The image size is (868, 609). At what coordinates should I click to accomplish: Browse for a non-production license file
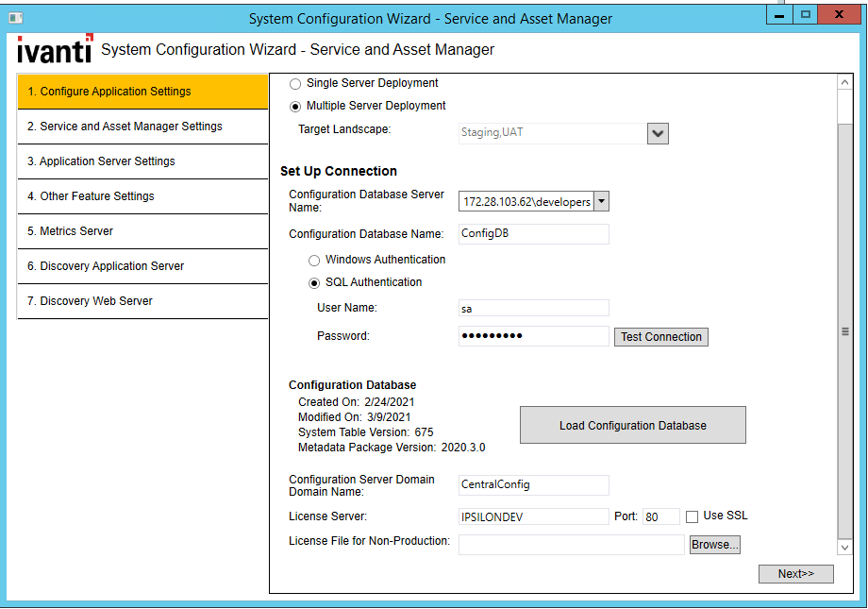point(714,544)
